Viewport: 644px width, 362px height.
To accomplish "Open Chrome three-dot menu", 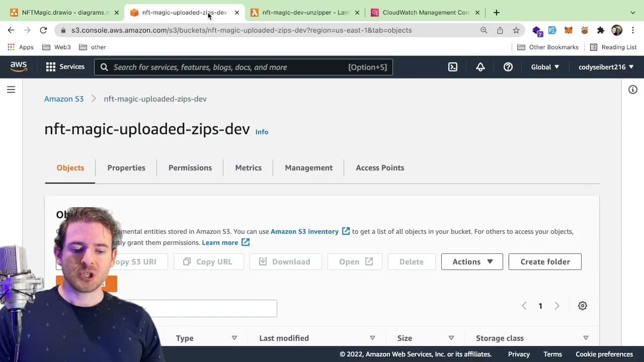I will (633, 30).
